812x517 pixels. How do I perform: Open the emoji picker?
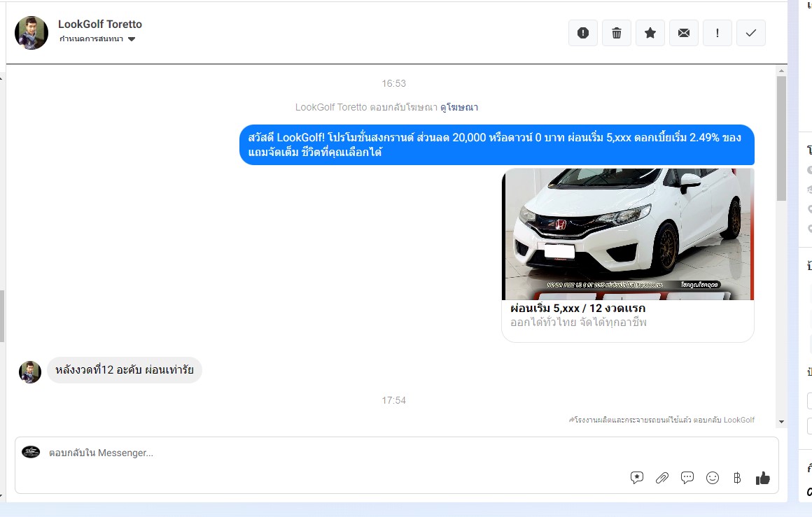pos(713,478)
